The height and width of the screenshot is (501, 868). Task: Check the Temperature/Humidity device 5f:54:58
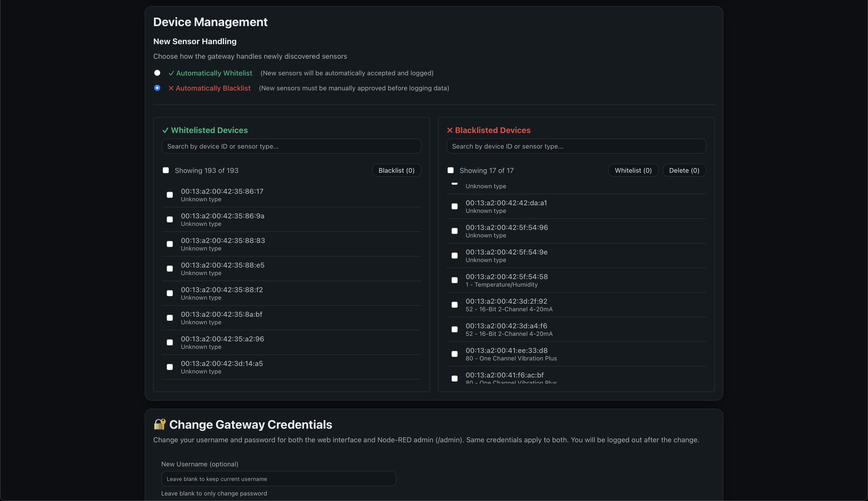(455, 280)
